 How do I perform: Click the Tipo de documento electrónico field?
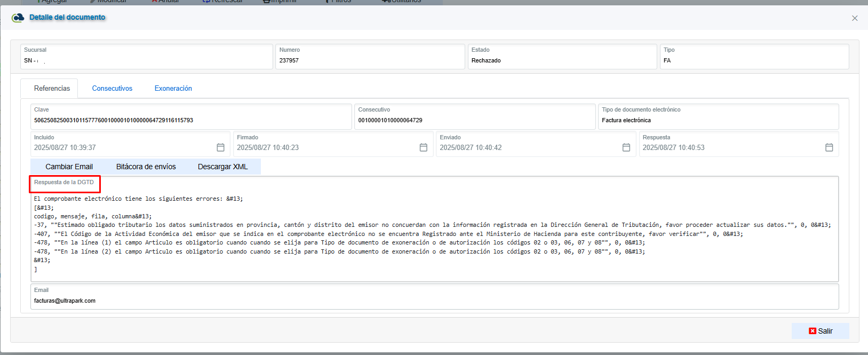pyautogui.click(x=717, y=120)
